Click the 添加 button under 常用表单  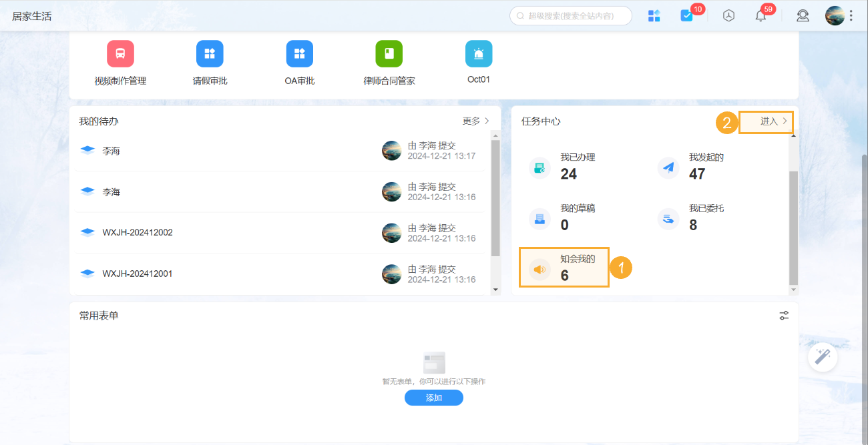[434, 398]
